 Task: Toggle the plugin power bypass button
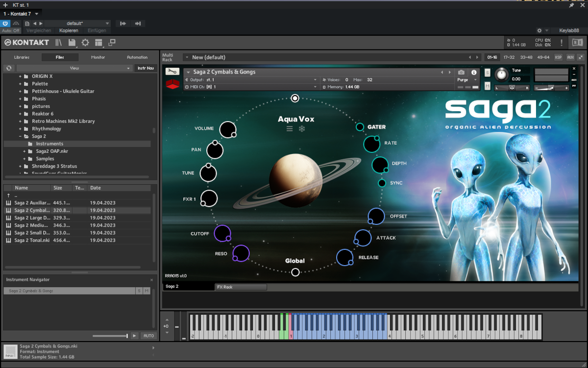point(5,24)
